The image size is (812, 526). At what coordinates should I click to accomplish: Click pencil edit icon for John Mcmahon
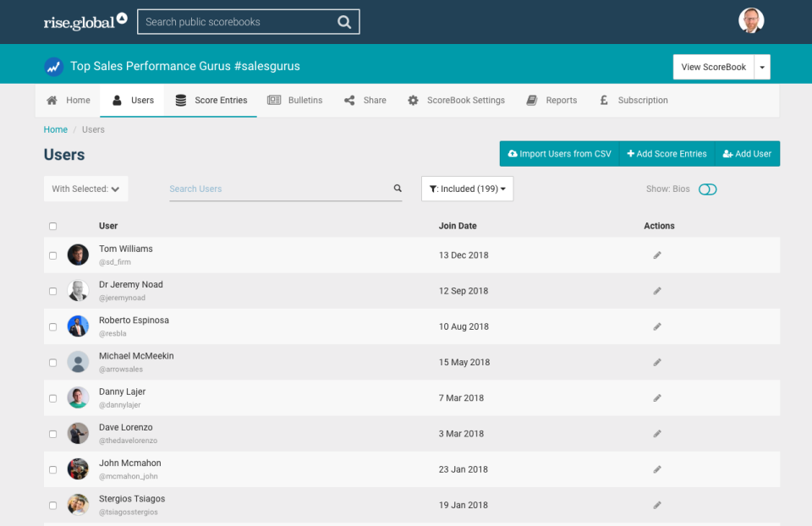657,469
